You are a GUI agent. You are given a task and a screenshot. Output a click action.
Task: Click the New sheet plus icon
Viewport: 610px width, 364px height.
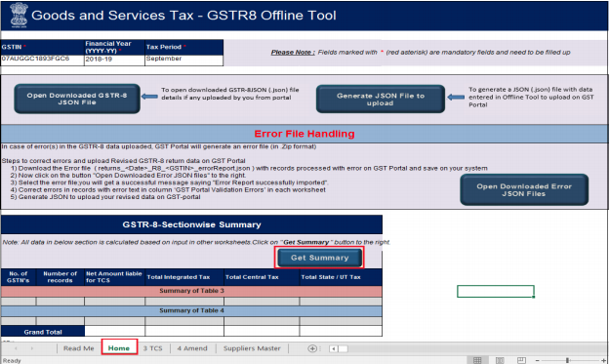[312, 348]
